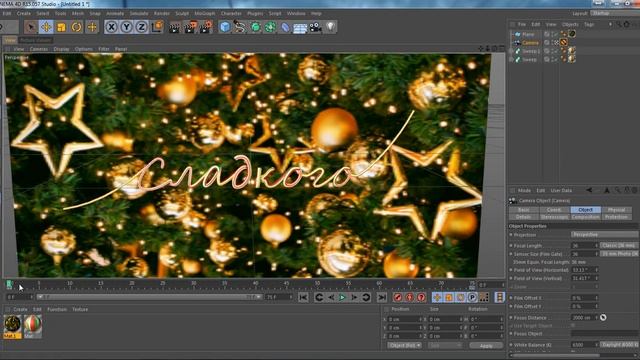Viewport: 640px width, 360px height.
Task: Expand the Sweep.1 object hierarchy
Action: pyautogui.click(x=511, y=51)
